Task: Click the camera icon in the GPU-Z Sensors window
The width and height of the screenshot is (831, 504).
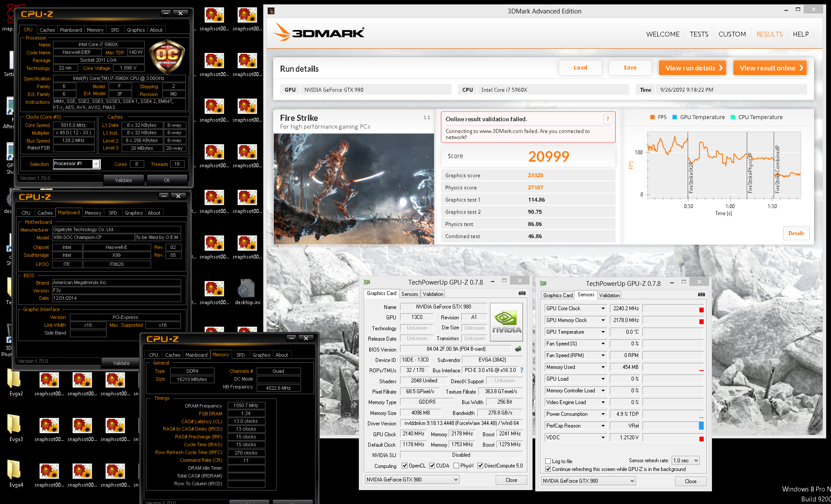Action: click(701, 295)
